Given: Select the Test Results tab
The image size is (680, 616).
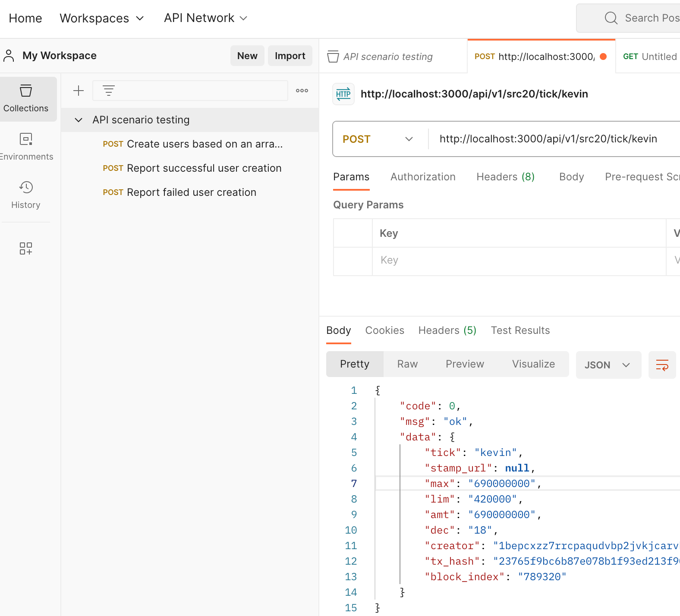Looking at the screenshot, I should [520, 330].
